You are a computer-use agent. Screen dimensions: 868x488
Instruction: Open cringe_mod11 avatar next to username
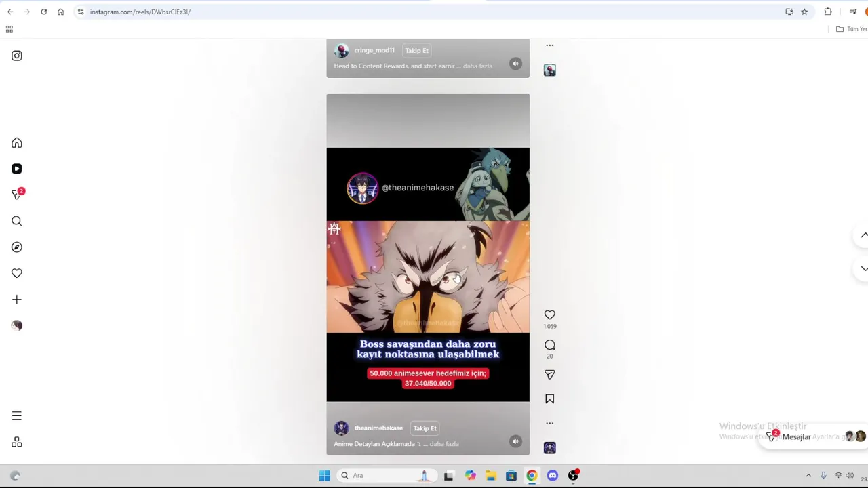(341, 51)
